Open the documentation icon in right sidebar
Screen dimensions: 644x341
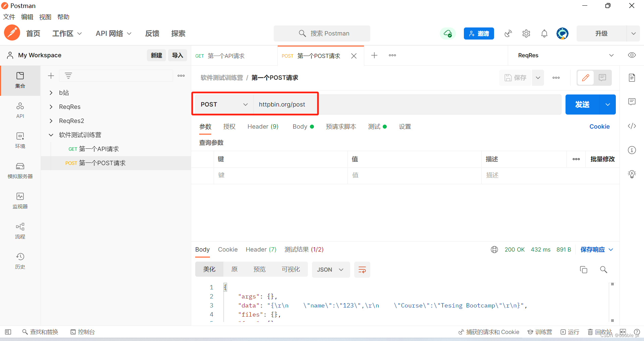[632, 78]
